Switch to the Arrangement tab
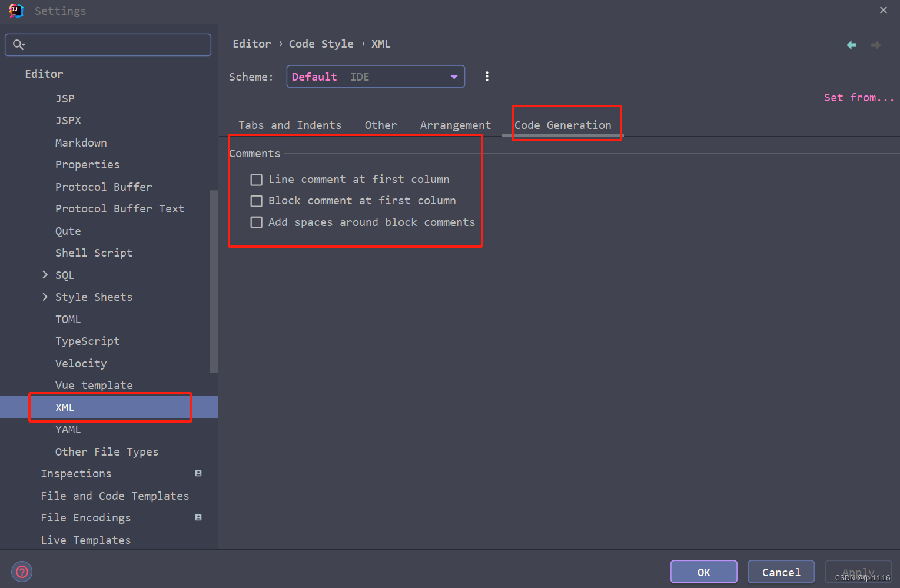The image size is (900, 588). (455, 125)
